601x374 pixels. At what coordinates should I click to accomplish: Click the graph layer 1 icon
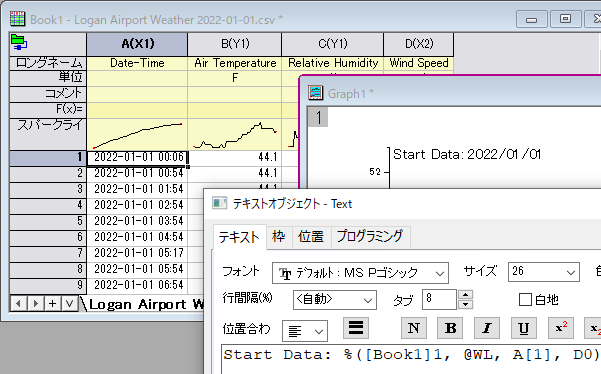coord(318,117)
